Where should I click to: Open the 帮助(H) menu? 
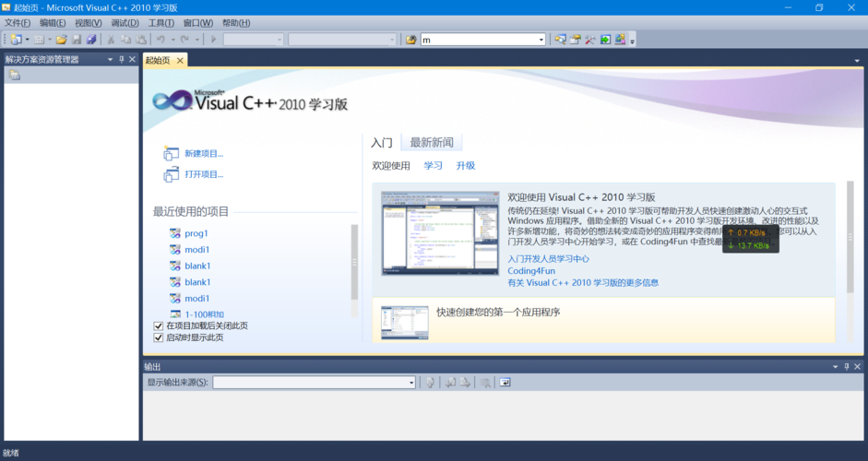tap(236, 23)
